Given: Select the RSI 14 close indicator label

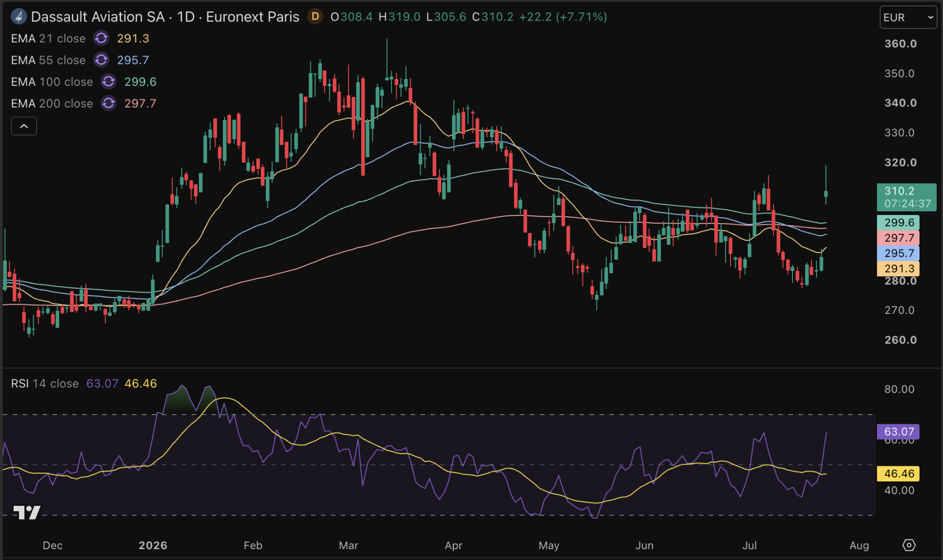Looking at the screenshot, I should 45,383.
